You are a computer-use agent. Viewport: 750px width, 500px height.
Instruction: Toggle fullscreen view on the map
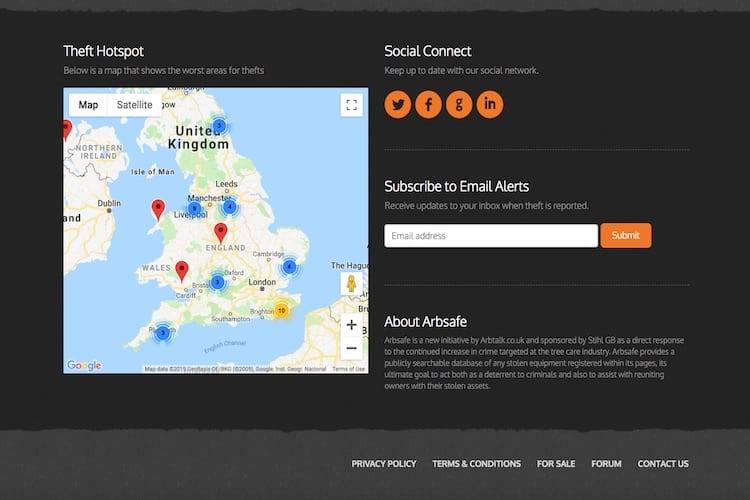tap(351, 105)
